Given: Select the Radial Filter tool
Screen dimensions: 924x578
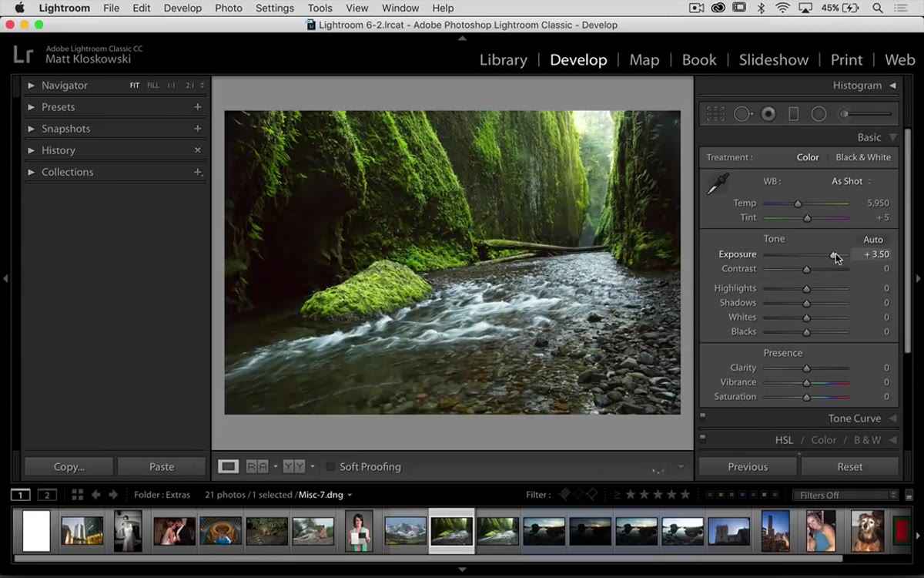Looking at the screenshot, I should pos(819,114).
